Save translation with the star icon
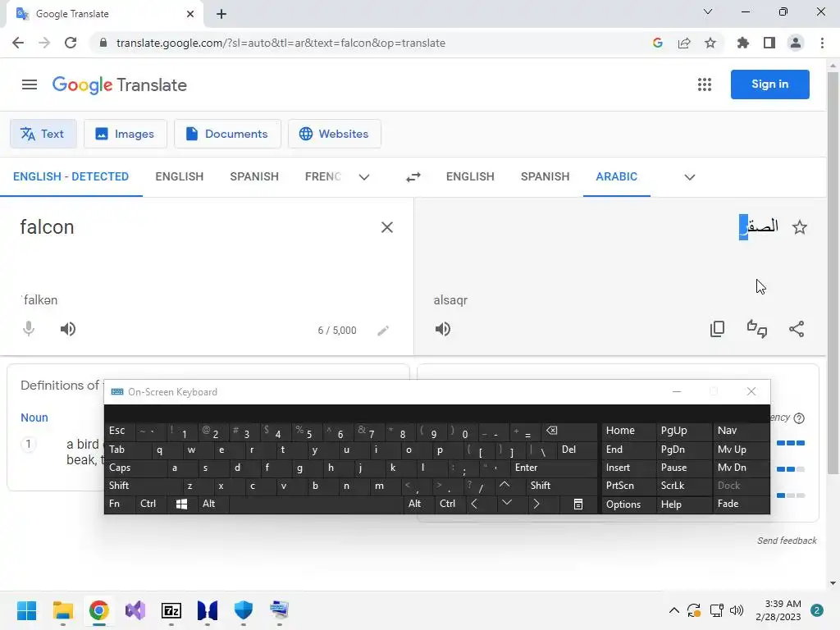840x630 pixels. coord(800,227)
